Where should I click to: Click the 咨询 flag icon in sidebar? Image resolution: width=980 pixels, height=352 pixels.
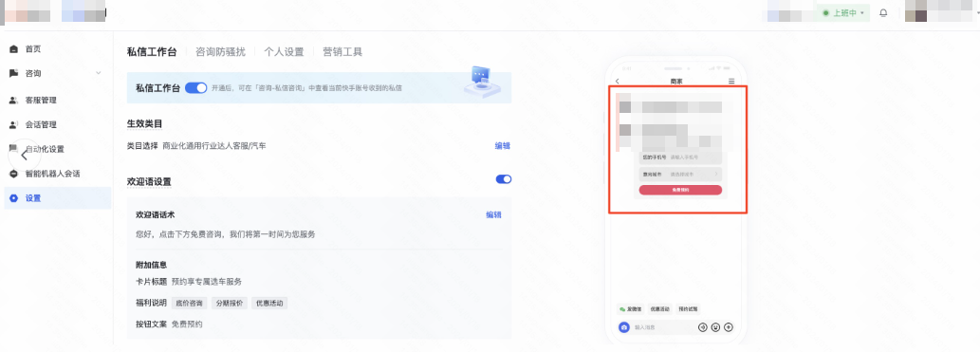coord(13,73)
